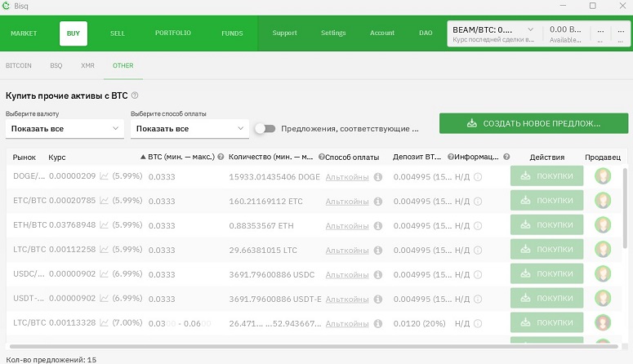Open seller avatar in ETC/BTC row
Image resolution: width=633 pixels, height=364 pixels.
click(x=603, y=201)
